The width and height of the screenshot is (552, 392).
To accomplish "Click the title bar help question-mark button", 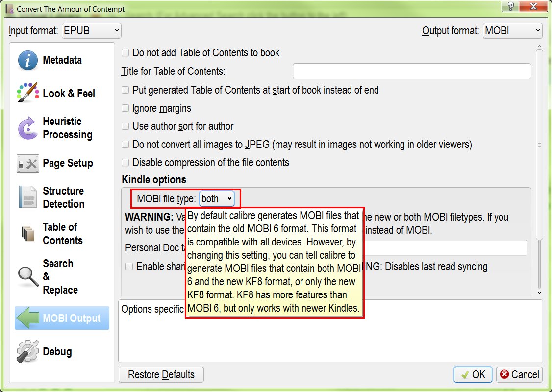I will coord(510,6).
